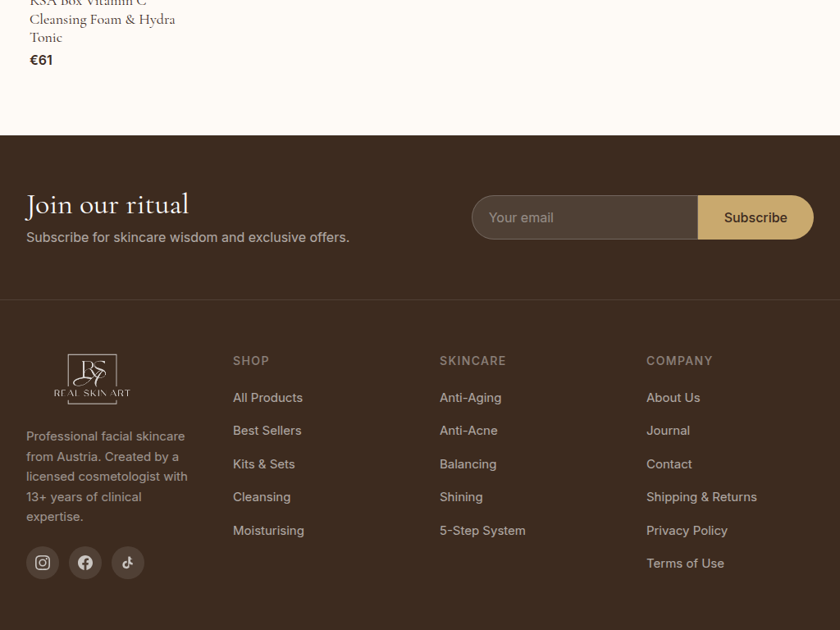The image size is (840, 630).
Task: Click the Subscribe button
Action: (x=755, y=217)
